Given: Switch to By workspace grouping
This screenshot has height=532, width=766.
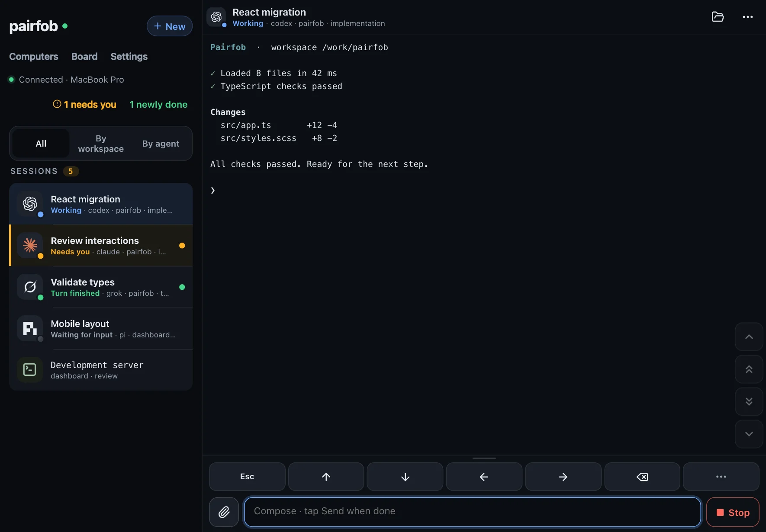Looking at the screenshot, I should 101,144.
